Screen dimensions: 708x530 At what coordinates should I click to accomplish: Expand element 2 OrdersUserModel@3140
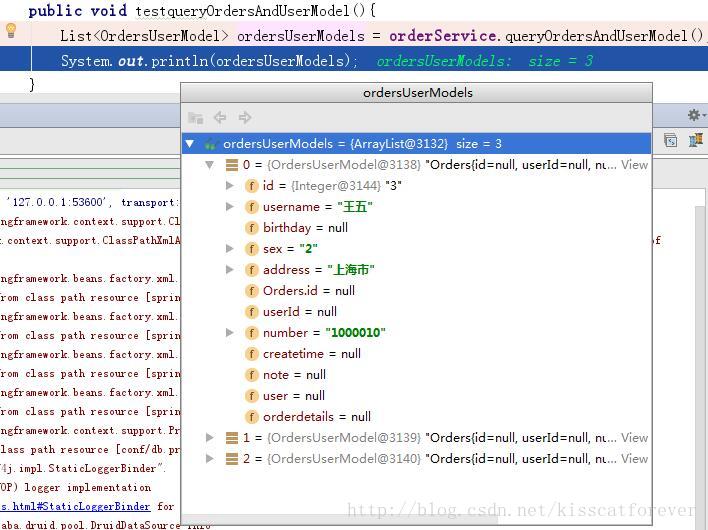pos(210,459)
